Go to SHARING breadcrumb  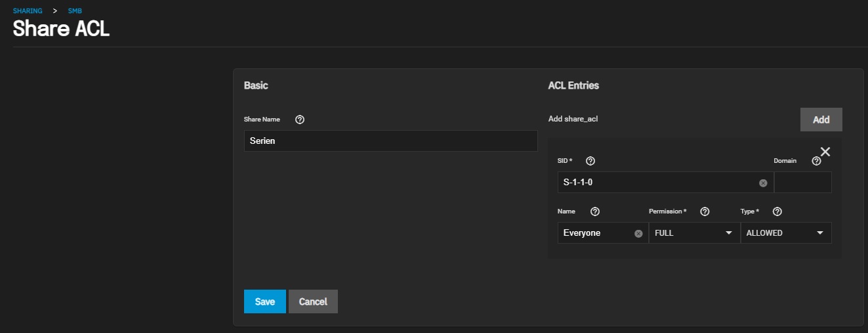pyautogui.click(x=28, y=11)
